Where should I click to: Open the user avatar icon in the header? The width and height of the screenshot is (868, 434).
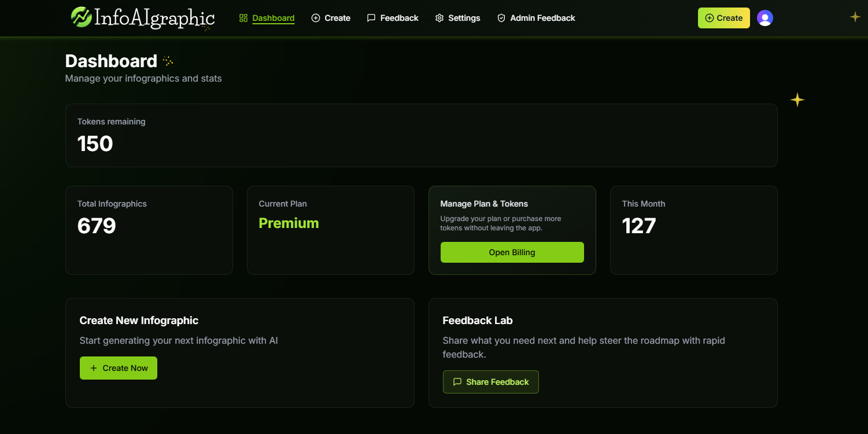tap(765, 18)
